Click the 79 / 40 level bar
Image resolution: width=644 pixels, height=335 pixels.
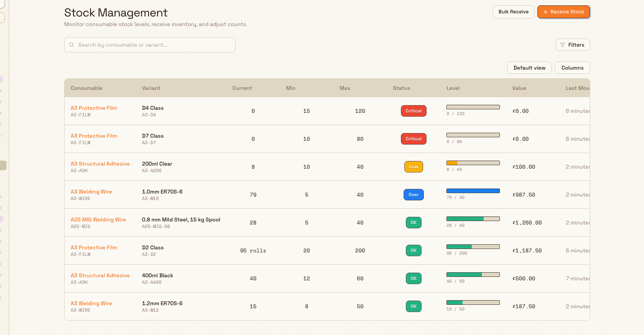click(x=473, y=191)
